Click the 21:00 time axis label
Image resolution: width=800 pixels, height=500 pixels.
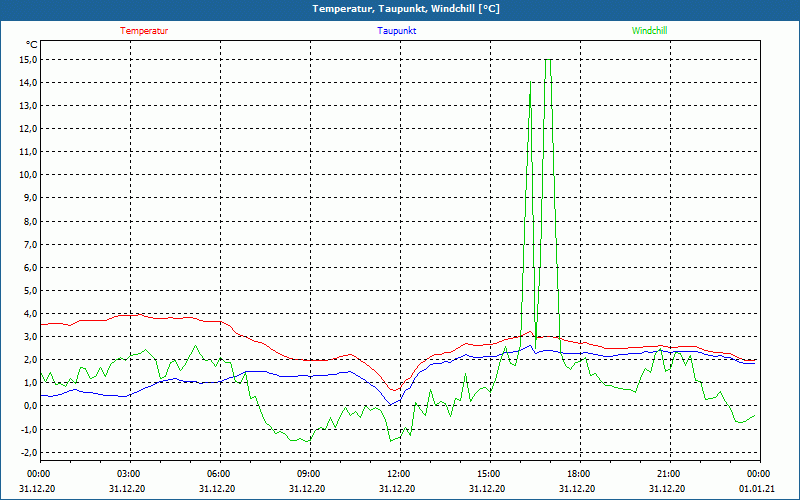670,474
